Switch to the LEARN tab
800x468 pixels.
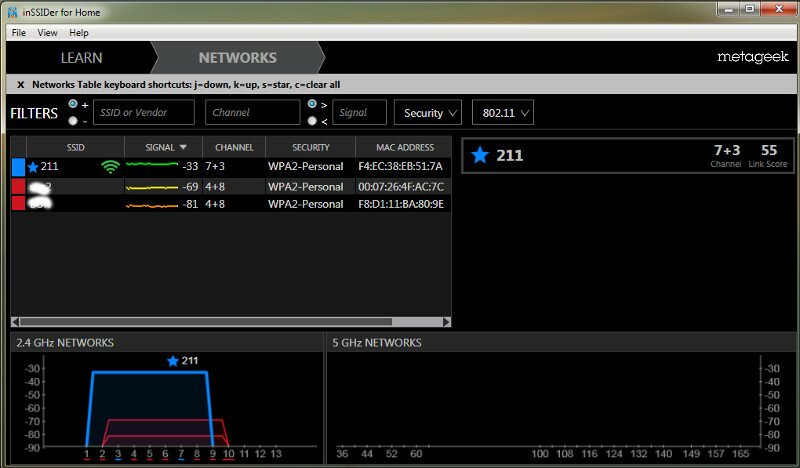click(82, 58)
